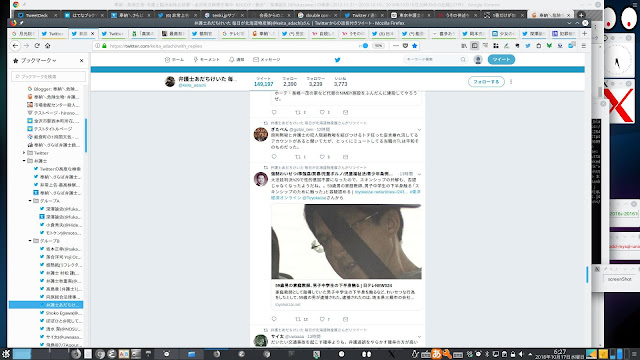Click the blue bookmark star in address bar
The image size is (640, 360).
pyautogui.click(x=415, y=46)
